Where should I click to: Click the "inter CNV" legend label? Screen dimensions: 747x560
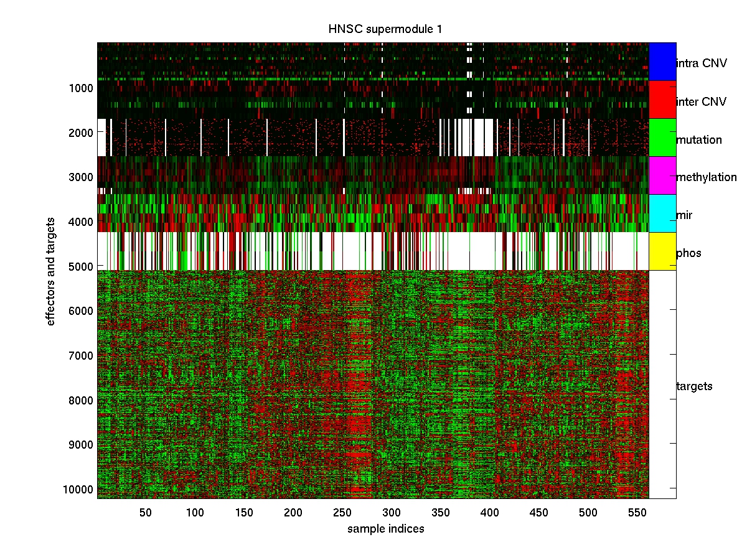701,101
